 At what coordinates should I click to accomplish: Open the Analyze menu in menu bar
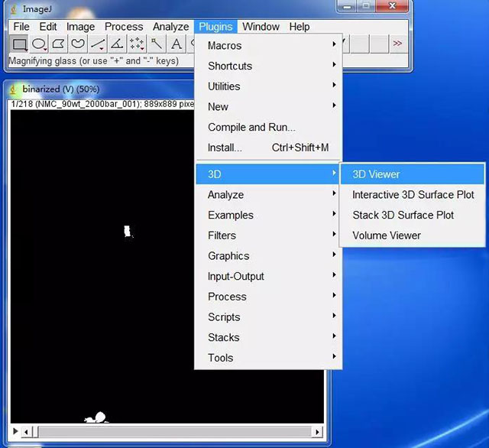coord(170,26)
